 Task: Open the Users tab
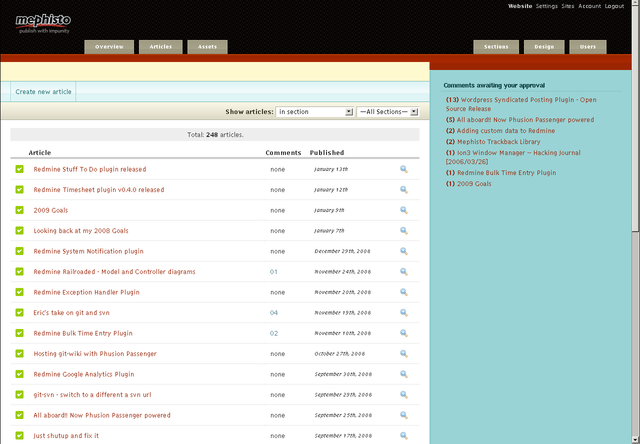click(x=588, y=47)
